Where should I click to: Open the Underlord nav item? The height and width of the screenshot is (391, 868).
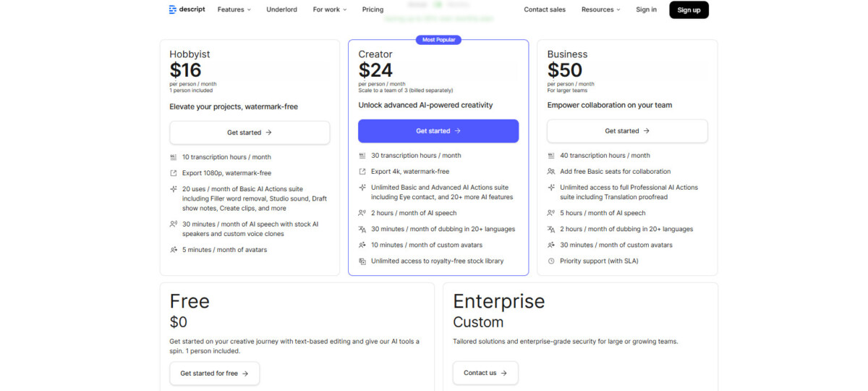[x=281, y=9]
